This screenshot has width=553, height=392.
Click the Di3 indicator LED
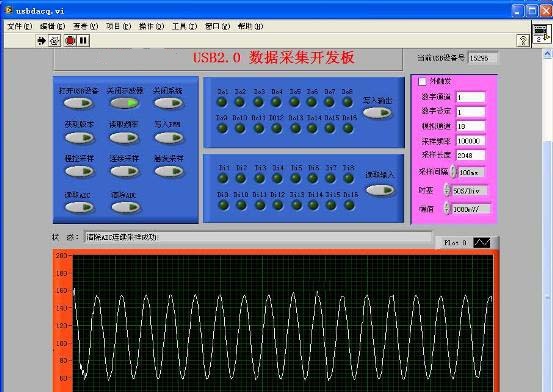260,178
